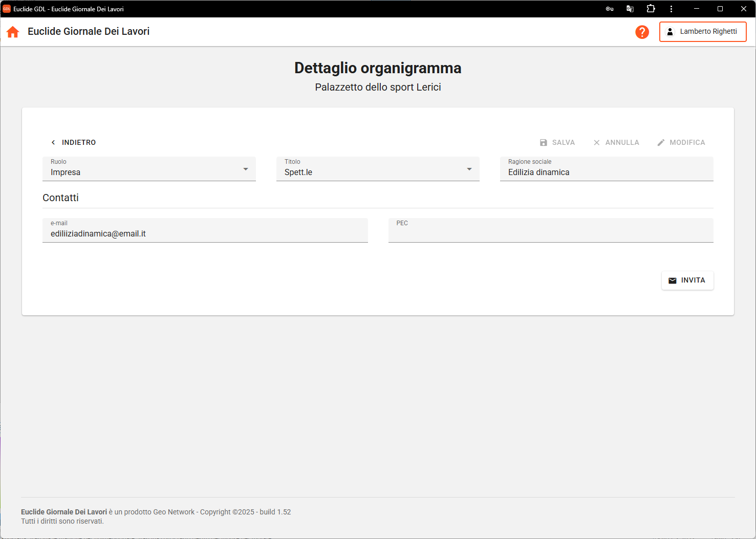Screen dimensions: 756x539
Task: Click the Ragione sociale field
Action: (x=606, y=172)
